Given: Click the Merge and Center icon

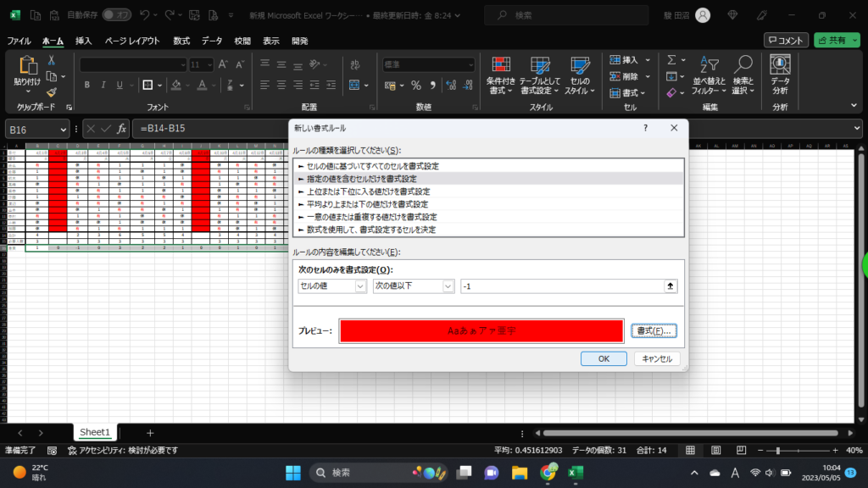Looking at the screenshot, I should pos(355,86).
